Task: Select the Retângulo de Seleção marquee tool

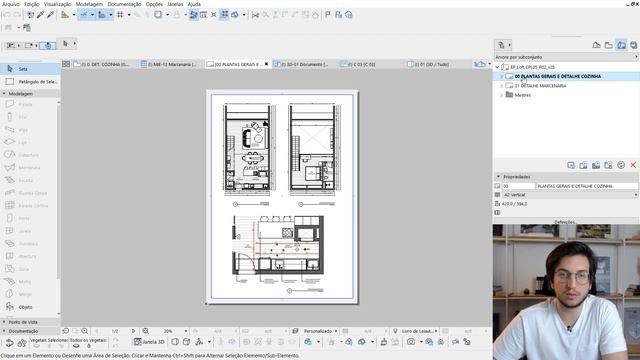Action: click(x=30, y=82)
